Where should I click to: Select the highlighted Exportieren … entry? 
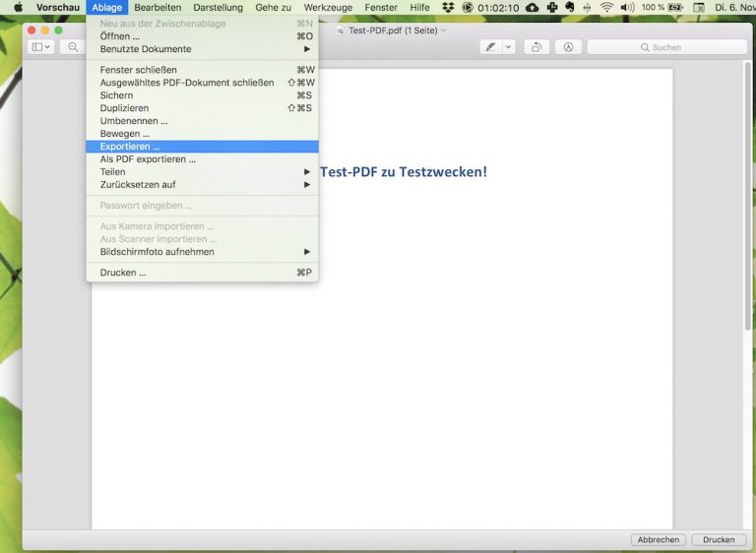click(x=202, y=146)
